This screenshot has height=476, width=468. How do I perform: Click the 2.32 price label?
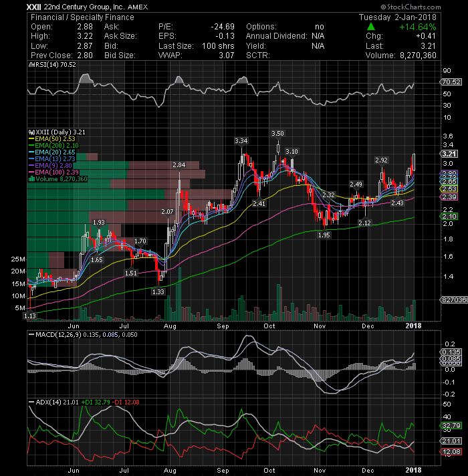tap(328, 195)
